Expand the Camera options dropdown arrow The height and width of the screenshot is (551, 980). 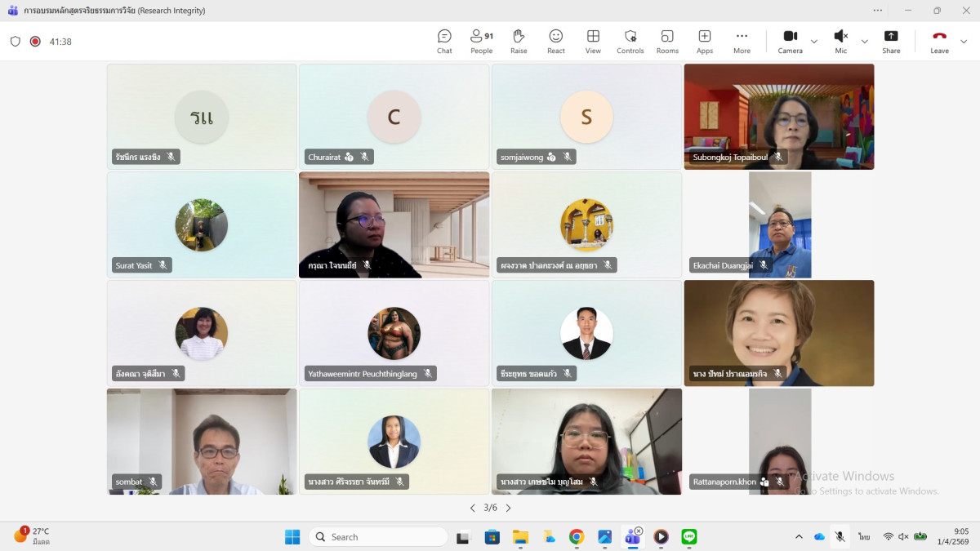[814, 42]
